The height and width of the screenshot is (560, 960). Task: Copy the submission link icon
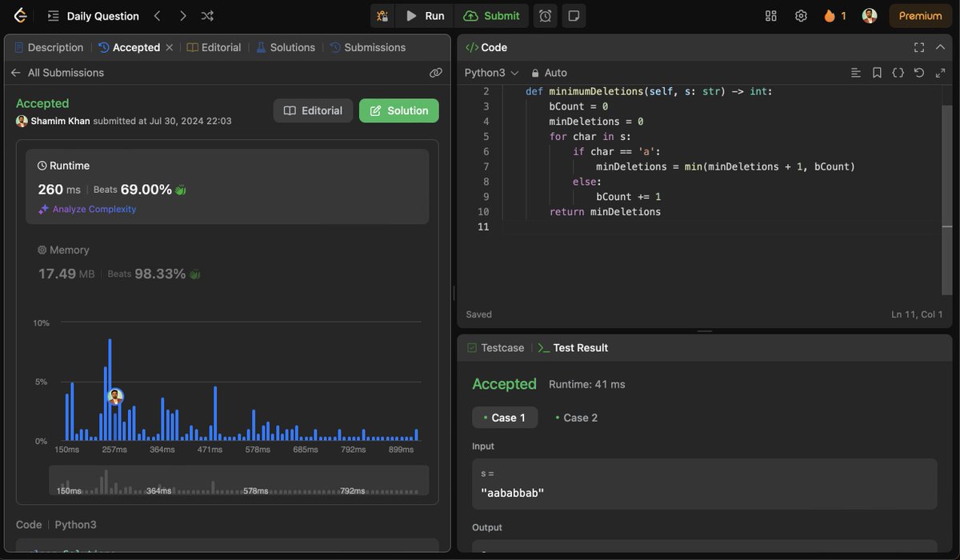[436, 72]
